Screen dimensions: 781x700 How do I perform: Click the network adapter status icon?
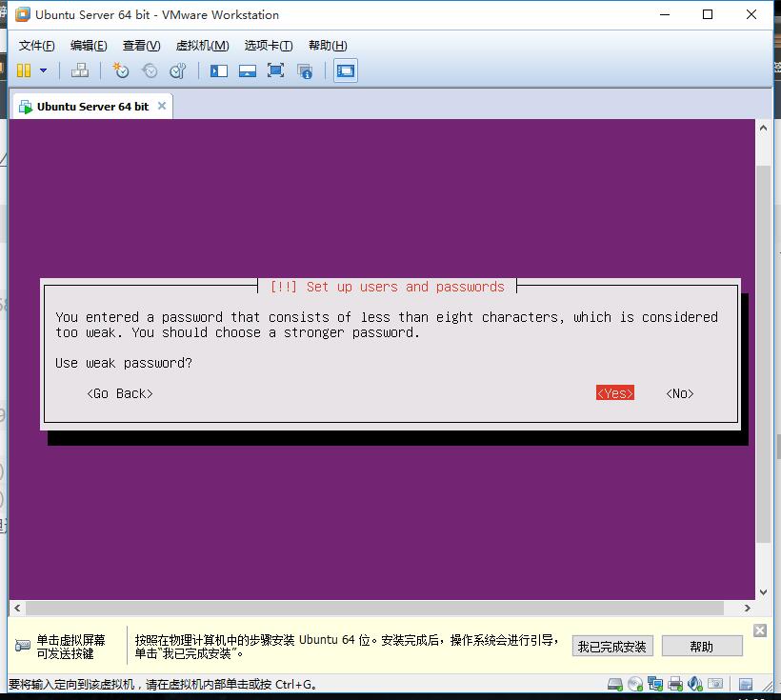point(655,684)
